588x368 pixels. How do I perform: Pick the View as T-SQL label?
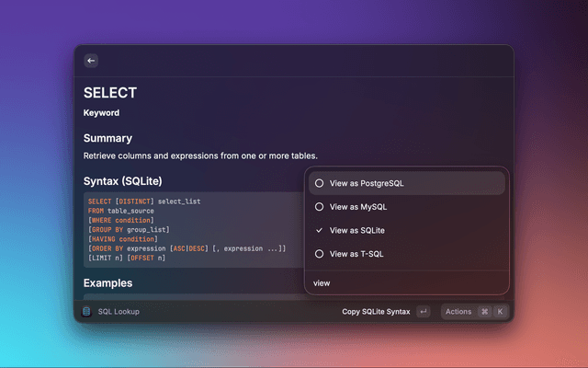[356, 254]
